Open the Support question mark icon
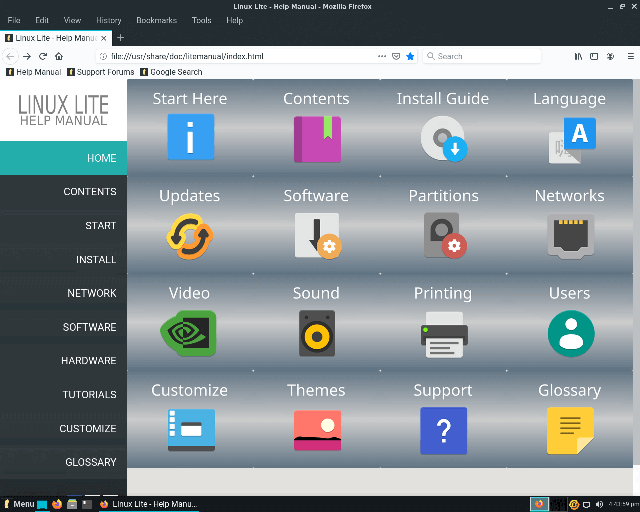 [x=443, y=431]
